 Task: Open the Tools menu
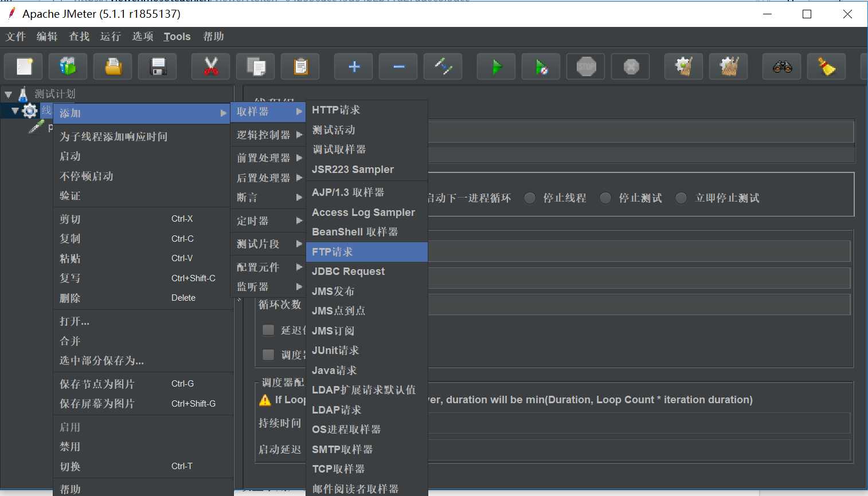tap(177, 37)
